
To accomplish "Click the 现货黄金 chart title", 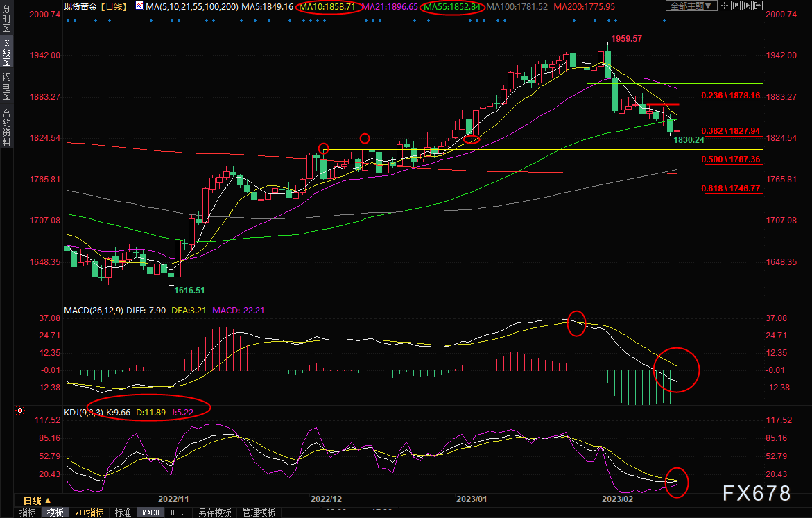I will 80,7.
